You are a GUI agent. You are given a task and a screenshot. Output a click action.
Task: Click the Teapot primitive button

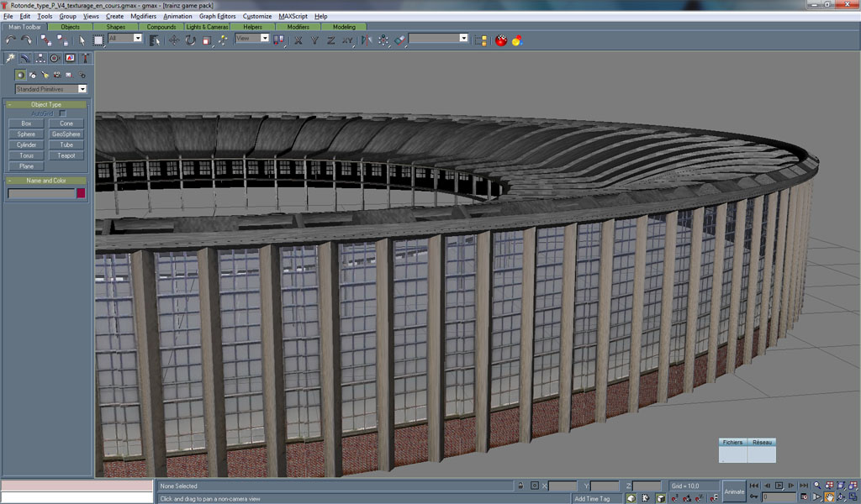click(66, 155)
